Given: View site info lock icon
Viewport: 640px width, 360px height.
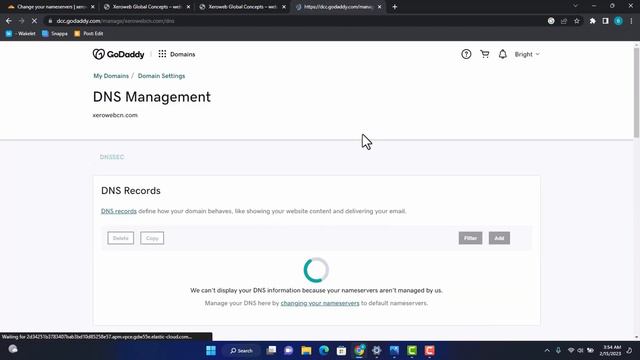Looking at the screenshot, I should click(50, 21).
